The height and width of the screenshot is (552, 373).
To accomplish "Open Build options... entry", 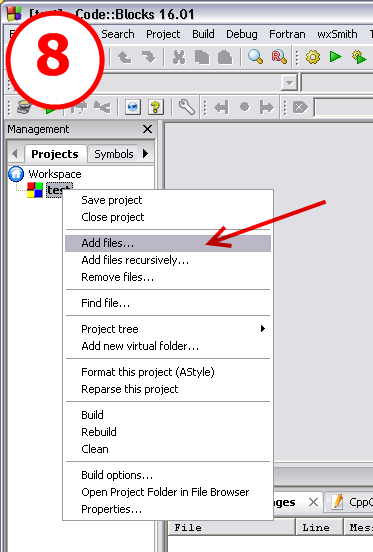I will pos(168,475).
